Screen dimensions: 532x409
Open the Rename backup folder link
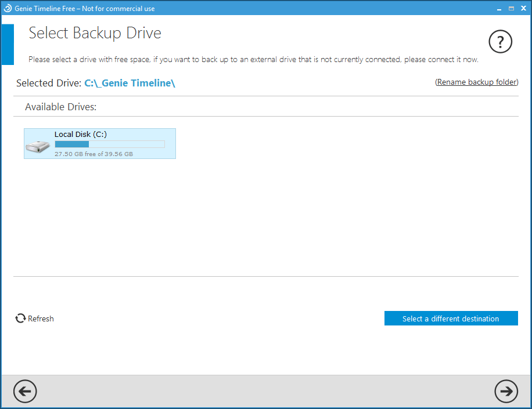(x=477, y=82)
